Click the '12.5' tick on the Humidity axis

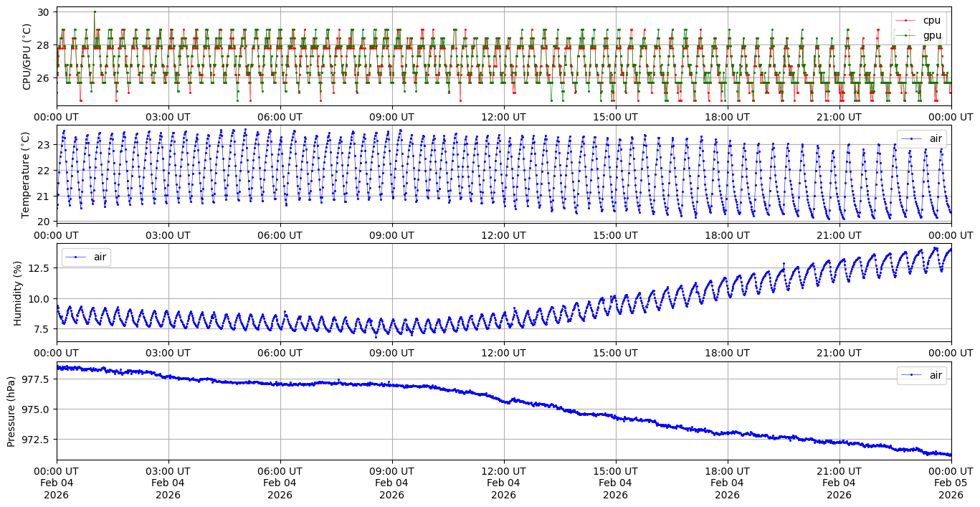pyautogui.click(x=38, y=267)
